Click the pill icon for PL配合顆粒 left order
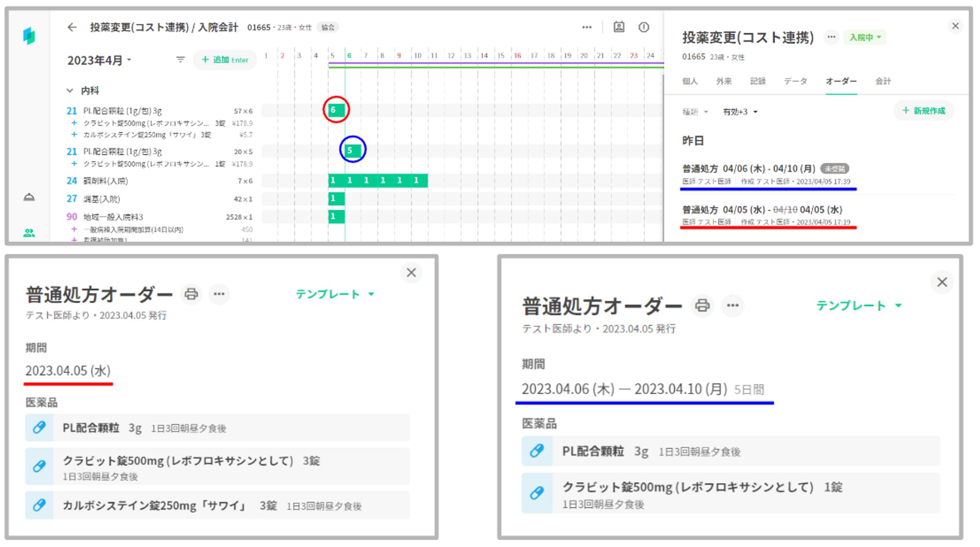 40,428
